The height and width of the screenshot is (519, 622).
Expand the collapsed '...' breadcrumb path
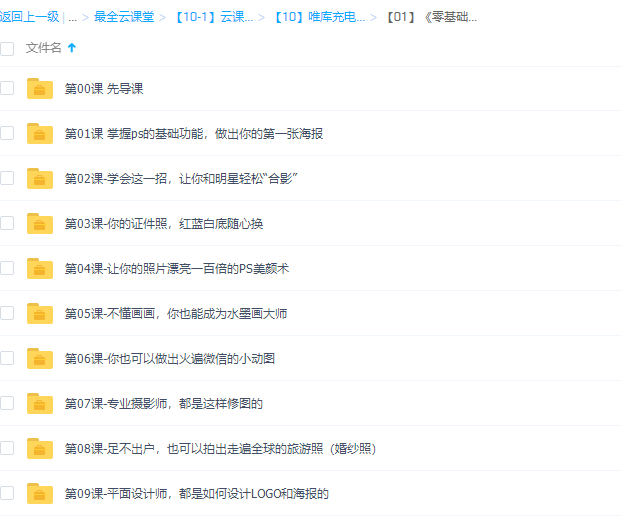[x=73, y=17]
